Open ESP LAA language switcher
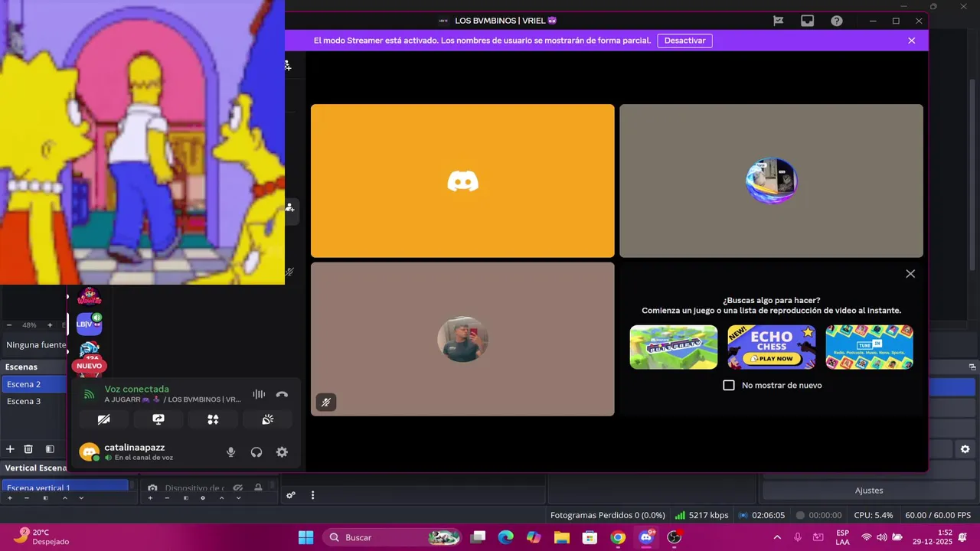The image size is (980, 551). click(x=842, y=537)
